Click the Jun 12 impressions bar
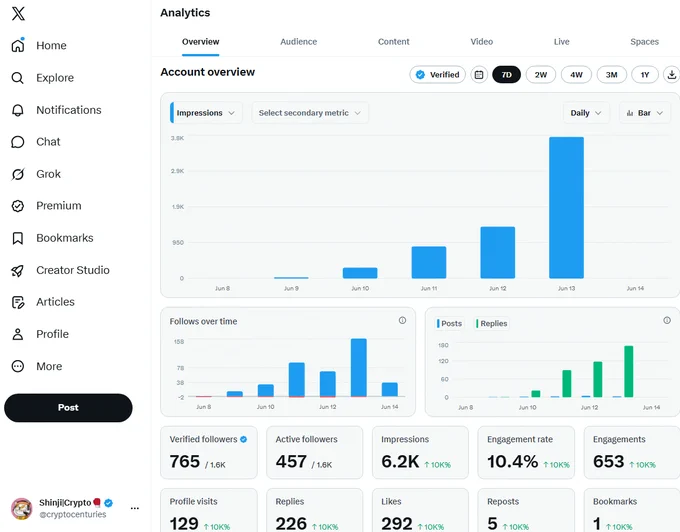Screen dimensions: 680x532 tap(497, 252)
